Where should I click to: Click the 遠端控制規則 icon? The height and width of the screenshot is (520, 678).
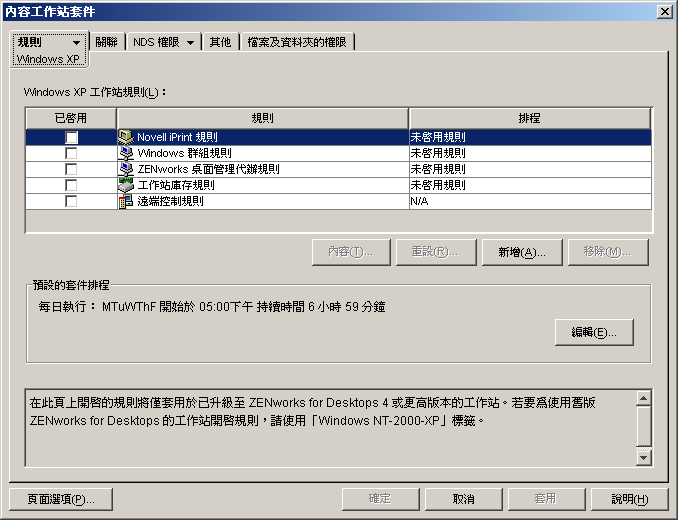tap(126, 201)
